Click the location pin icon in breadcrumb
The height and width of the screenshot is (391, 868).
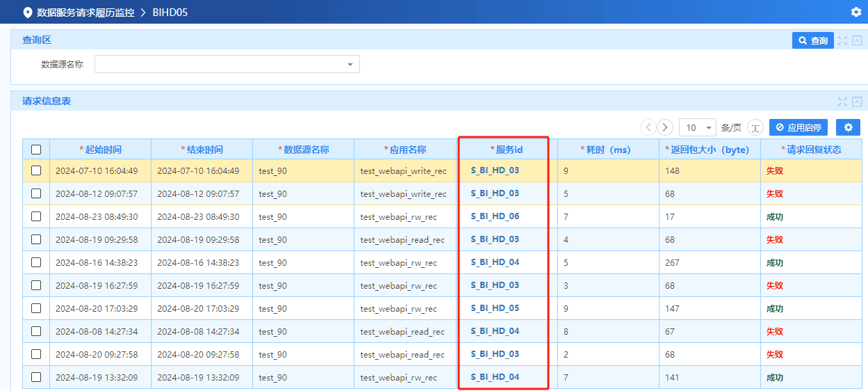pyautogui.click(x=28, y=13)
